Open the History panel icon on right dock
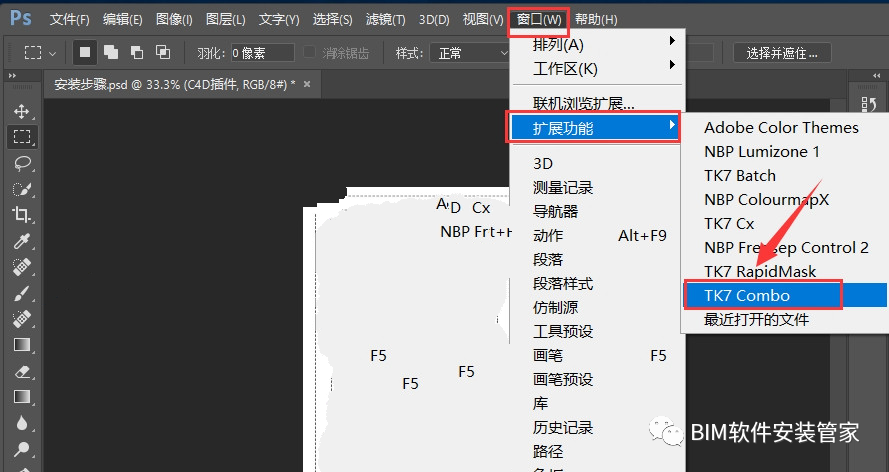 [x=869, y=104]
